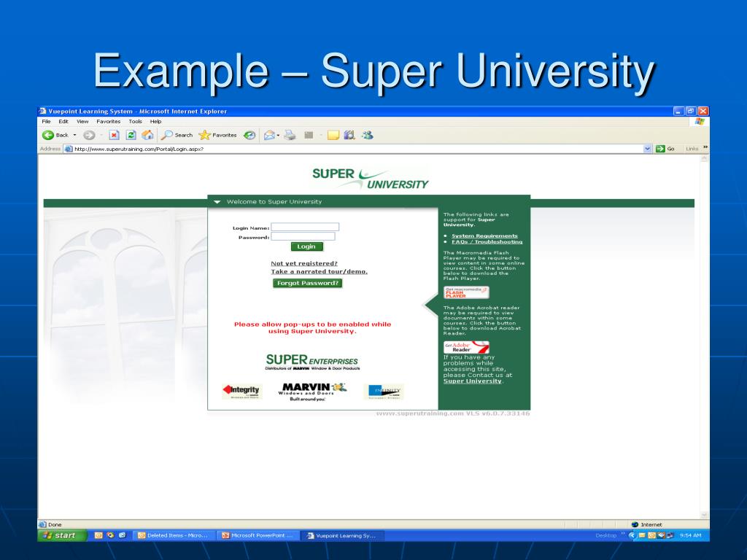Click the Infinity brand logo
This screenshot has height=560, width=747.
click(x=384, y=392)
